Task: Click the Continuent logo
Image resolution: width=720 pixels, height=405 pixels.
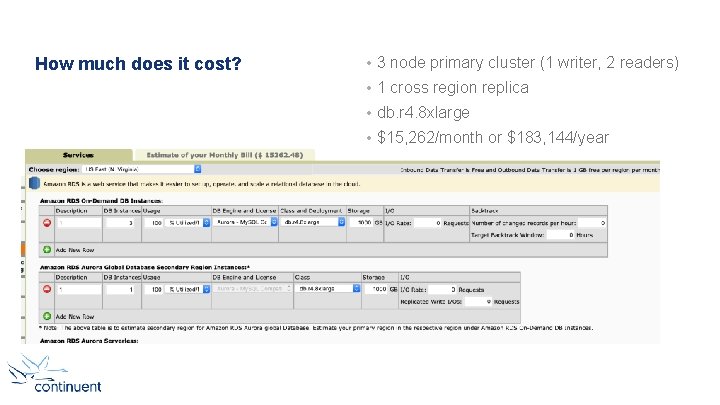Action: 55,374
